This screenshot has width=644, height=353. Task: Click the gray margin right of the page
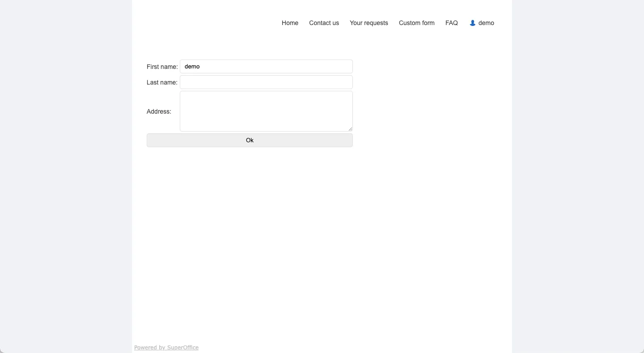click(578, 179)
